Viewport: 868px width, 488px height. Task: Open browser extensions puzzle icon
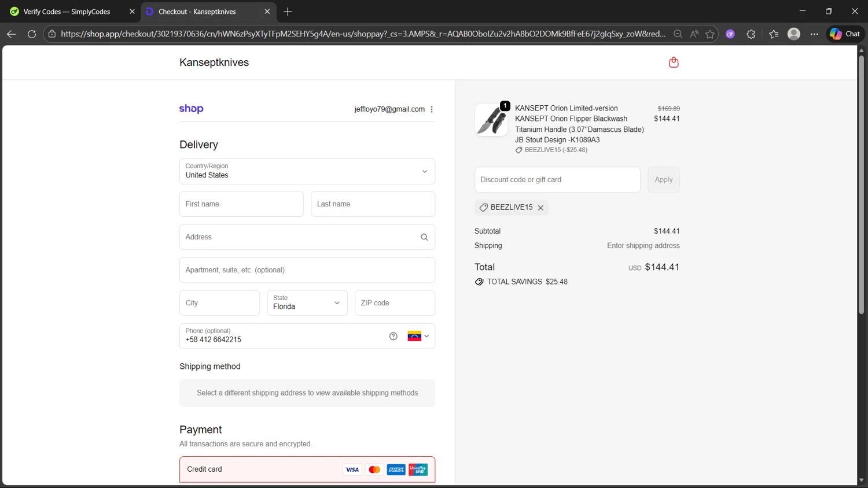[x=751, y=34]
